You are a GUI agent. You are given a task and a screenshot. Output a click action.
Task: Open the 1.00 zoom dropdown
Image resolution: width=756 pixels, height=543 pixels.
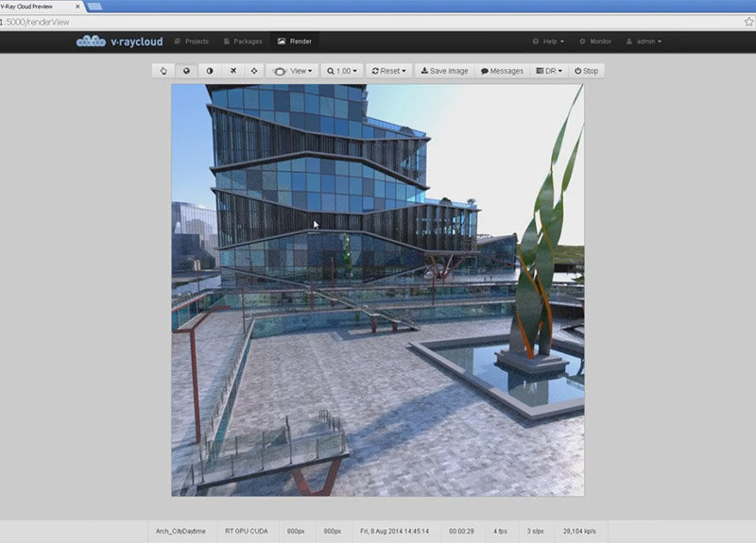pos(342,71)
